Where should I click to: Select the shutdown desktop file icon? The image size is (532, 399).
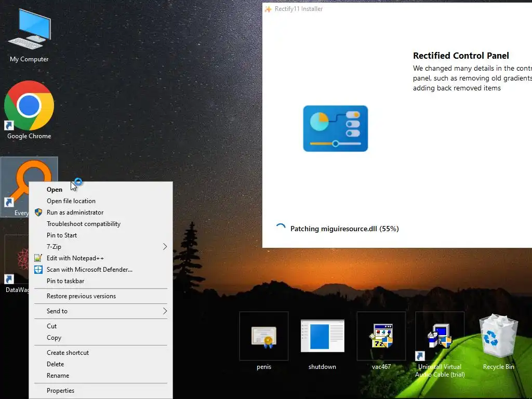click(x=322, y=336)
